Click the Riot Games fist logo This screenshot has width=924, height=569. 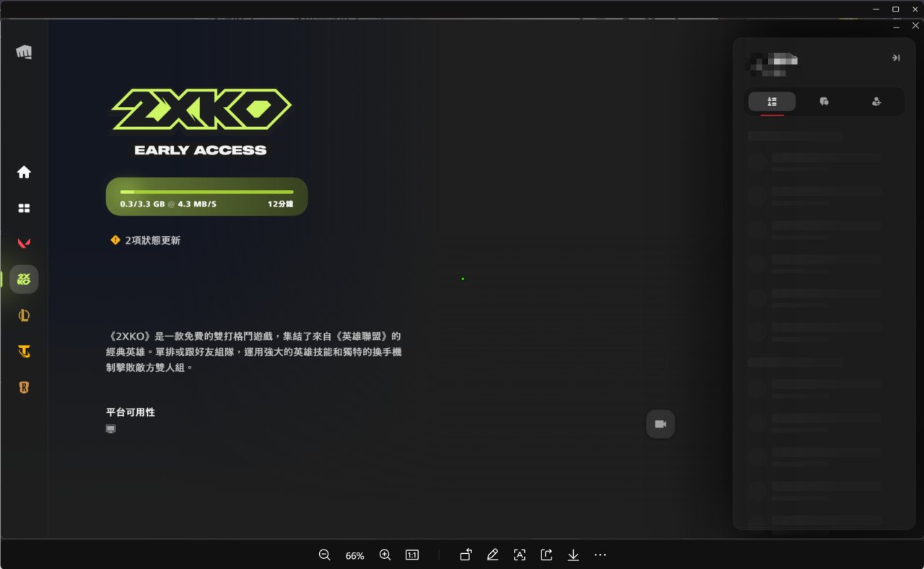(24, 52)
